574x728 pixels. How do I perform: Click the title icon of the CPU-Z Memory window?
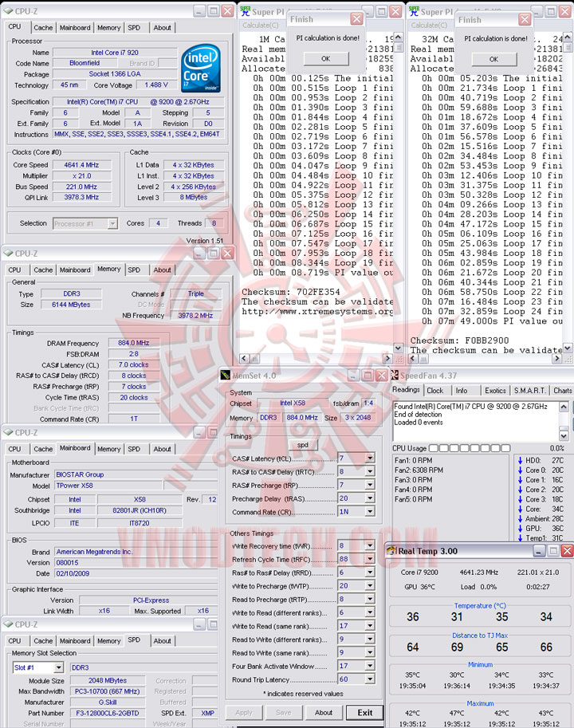(x=8, y=253)
